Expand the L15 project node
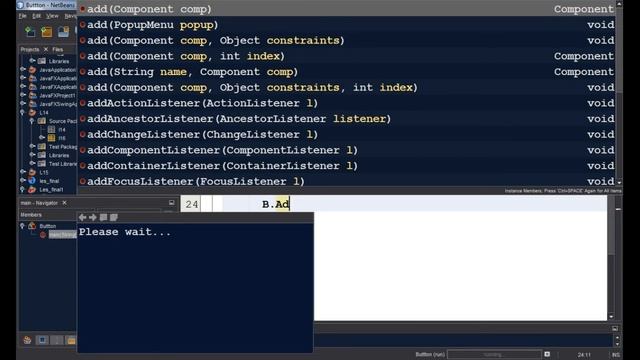The image size is (640, 360). pyautogui.click(x=23, y=172)
